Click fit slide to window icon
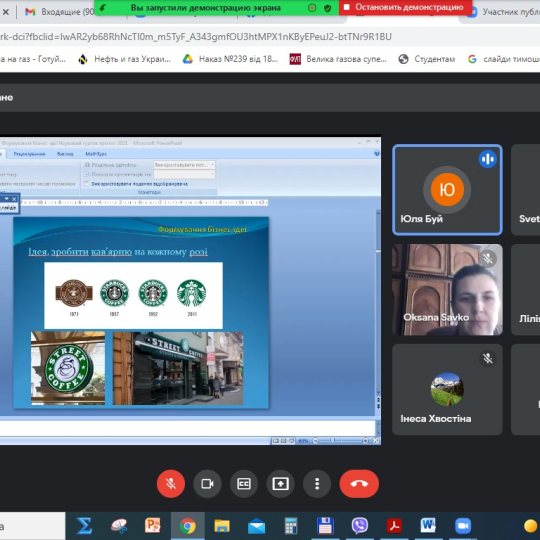540x540 pixels. 376,440
